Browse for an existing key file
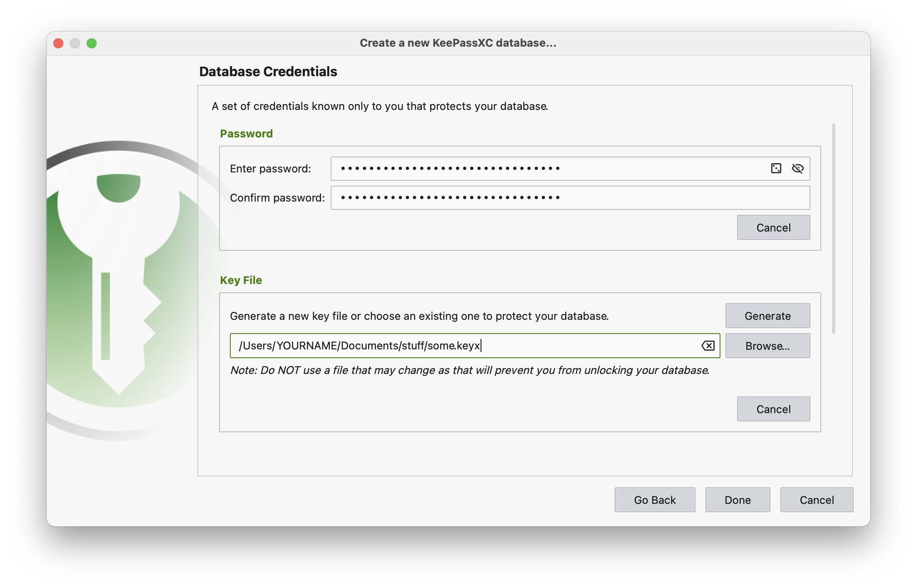The image size is (917, 588). pos(767,346)
